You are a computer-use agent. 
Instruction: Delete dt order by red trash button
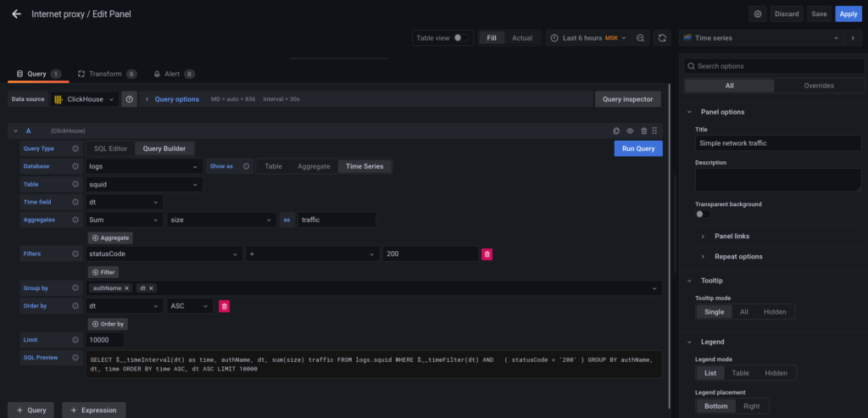click(x=224, y=306)
